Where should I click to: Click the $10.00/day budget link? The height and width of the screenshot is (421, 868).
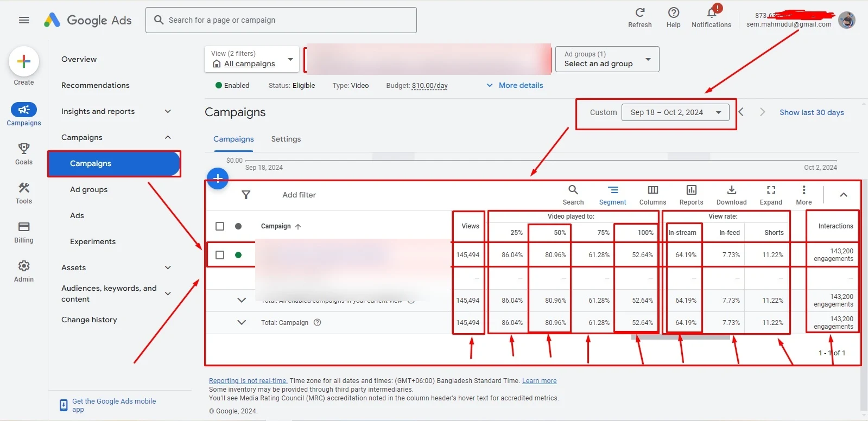(429, 86)
